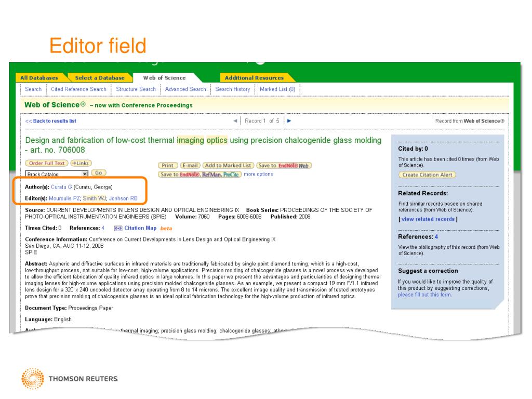532x399 pixels.
Task: Open more options link
Action: tap(258, 175)
